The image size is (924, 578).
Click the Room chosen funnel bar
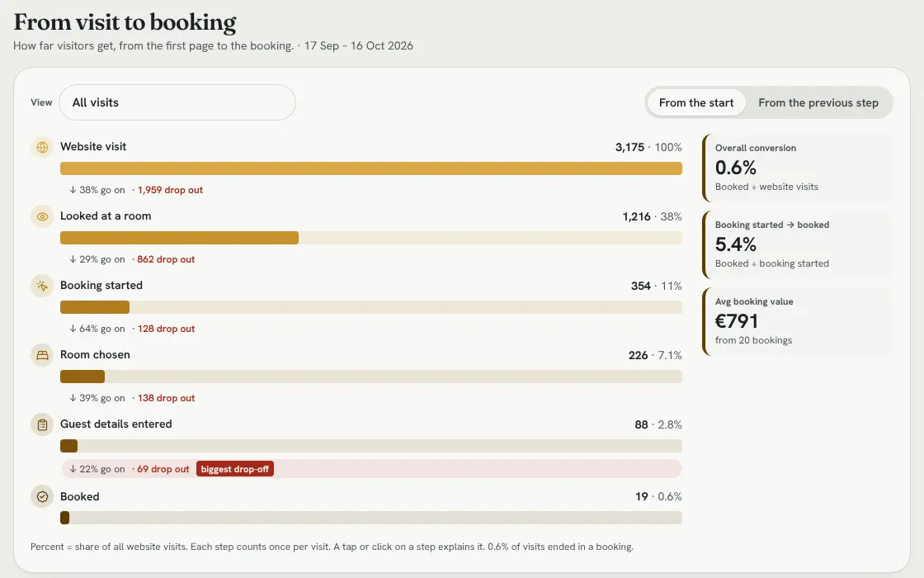(371, 377)
